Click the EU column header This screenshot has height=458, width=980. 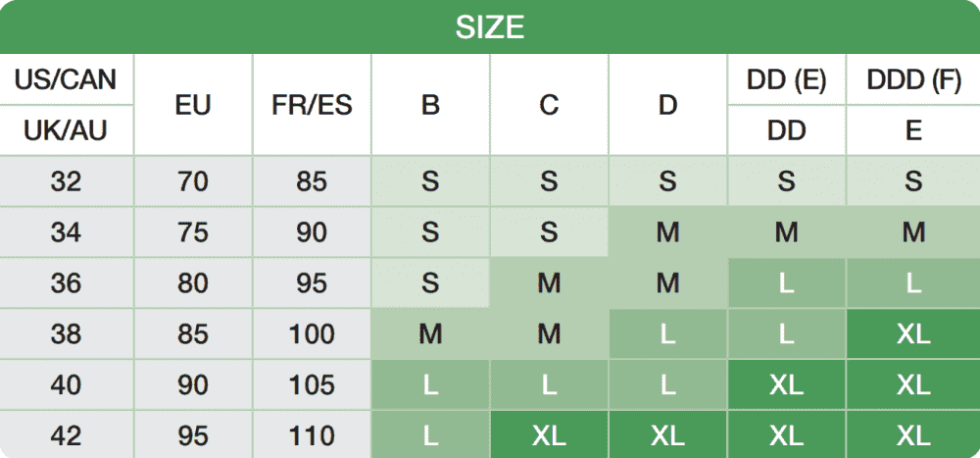pos(193,105)
